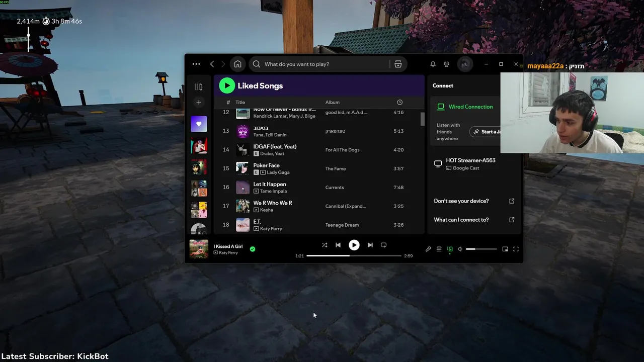644x362 pixels.
Task: Open artist link 'Kesha'
Action: (267, 210)
